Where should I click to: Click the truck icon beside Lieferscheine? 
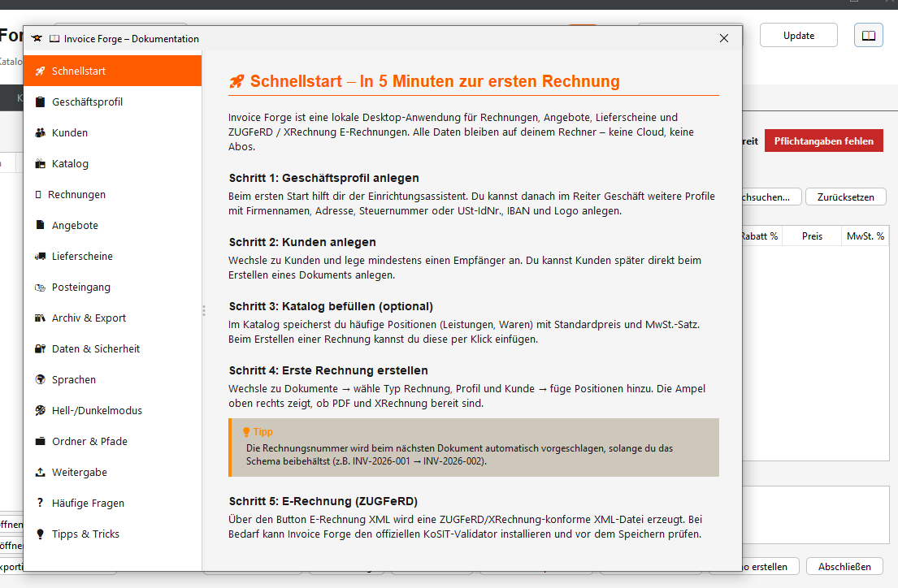40,256
